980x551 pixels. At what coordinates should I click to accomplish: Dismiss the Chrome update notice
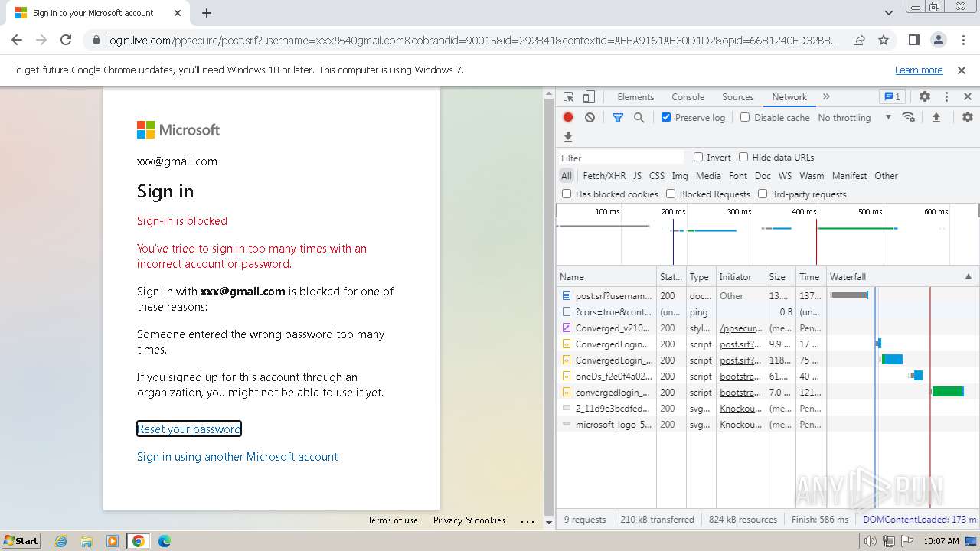(962, 70)
